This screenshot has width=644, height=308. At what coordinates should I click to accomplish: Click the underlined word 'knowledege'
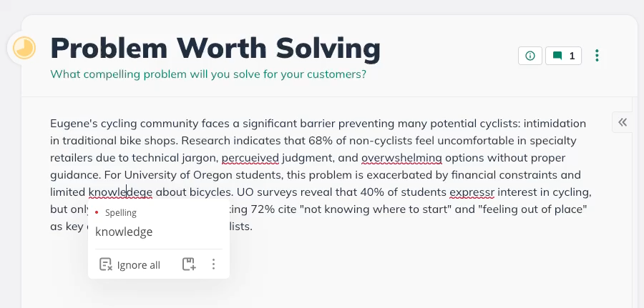[121, 192]
